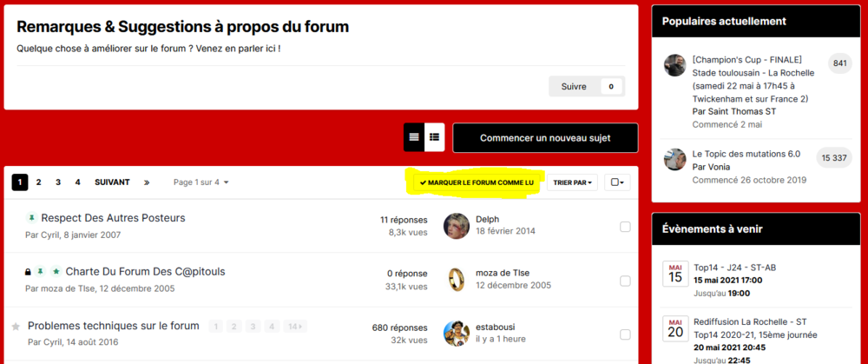Click Vonia's avatar in popular topics
The height and width of the screenshot is (364, 868).
click(674, 160)
